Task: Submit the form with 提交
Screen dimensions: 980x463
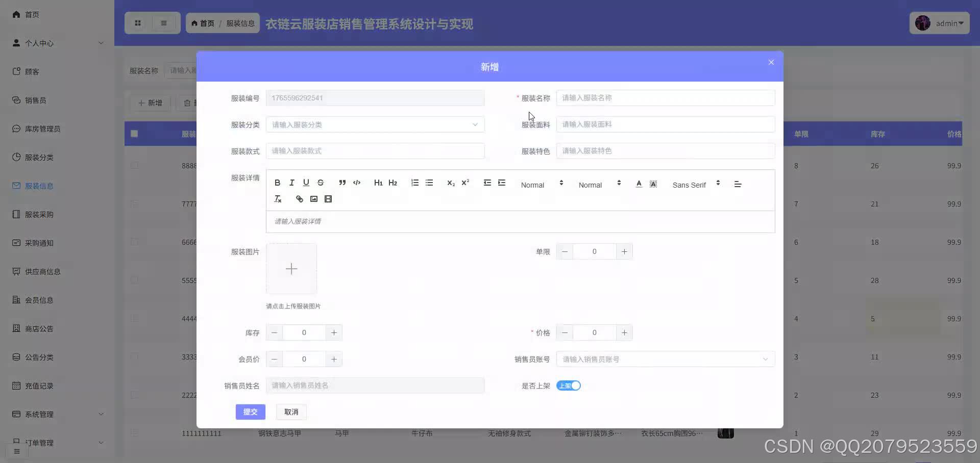Action: coord(250,411)
